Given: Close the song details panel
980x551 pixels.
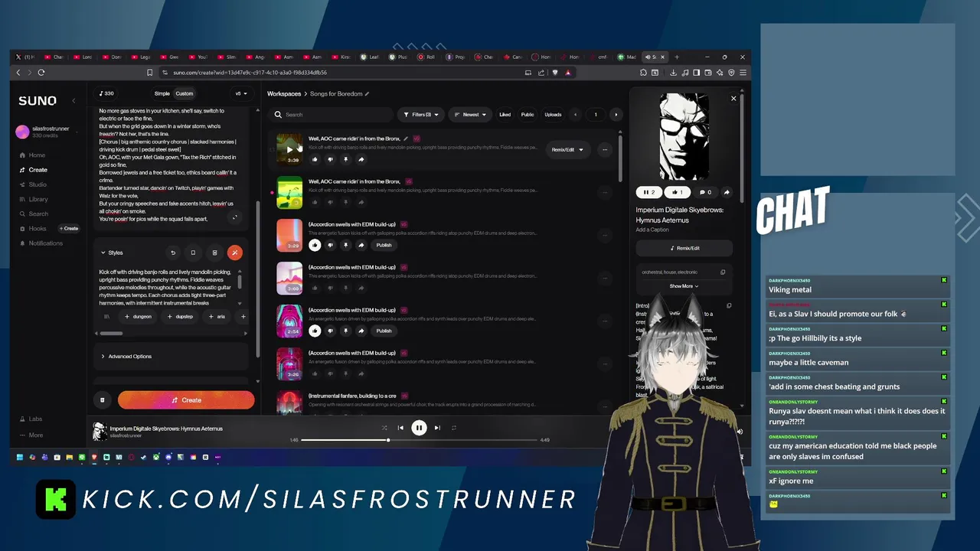Looking at the screenshot, I should (x=733, y=99).
